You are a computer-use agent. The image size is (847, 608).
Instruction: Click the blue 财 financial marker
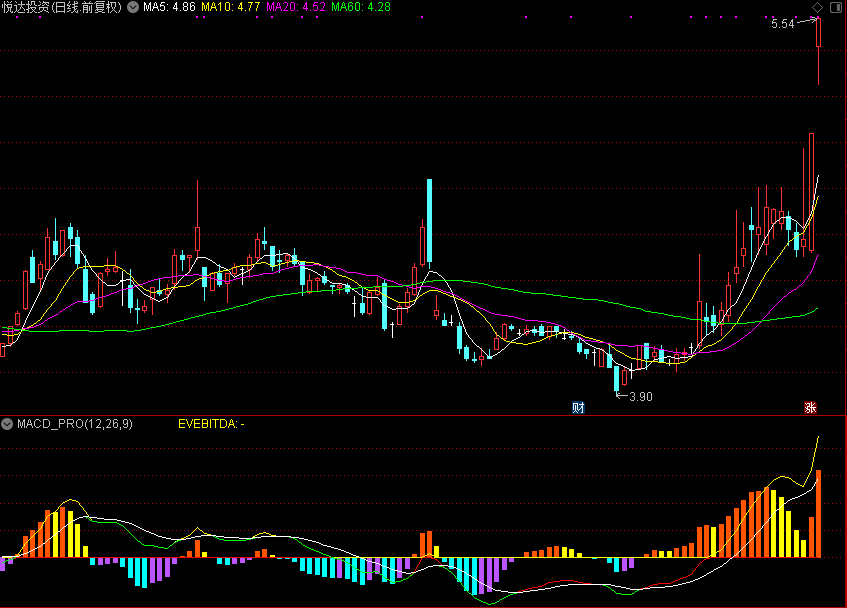coord(578,407)
